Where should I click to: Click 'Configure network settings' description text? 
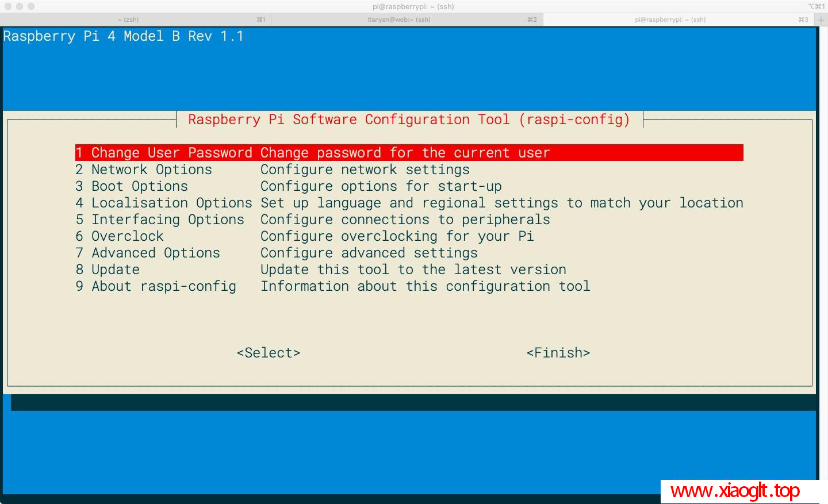tap(365, 170)
